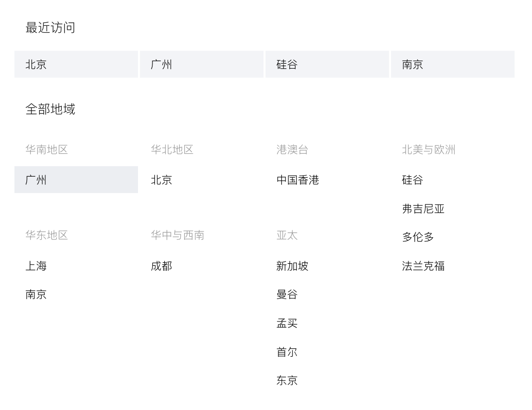Select 成都 under 华中与西南
Viewport: 532px width, 410px height.
point(162,266)
